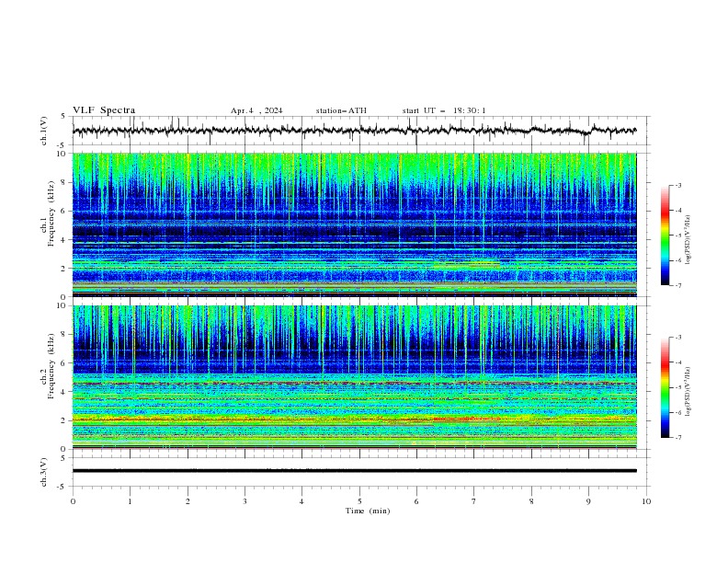Click the time axis tick label "2"
The height and width of the screenshot is (563, 728).
[188, 501]
